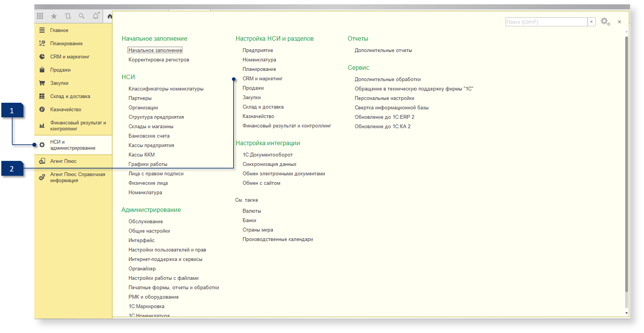Open Печатные формы, отчеты и обработки
The width and height of the screenshot is (644, 333).
(x=174, y=287)
